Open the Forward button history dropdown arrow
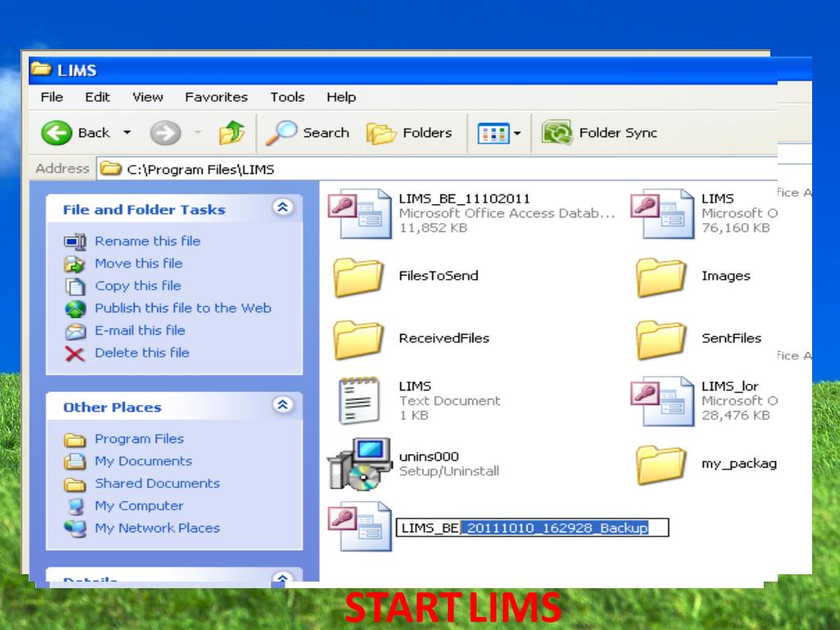Image resolution: width=840 pixels, height=630 pixels. point(197,132)
